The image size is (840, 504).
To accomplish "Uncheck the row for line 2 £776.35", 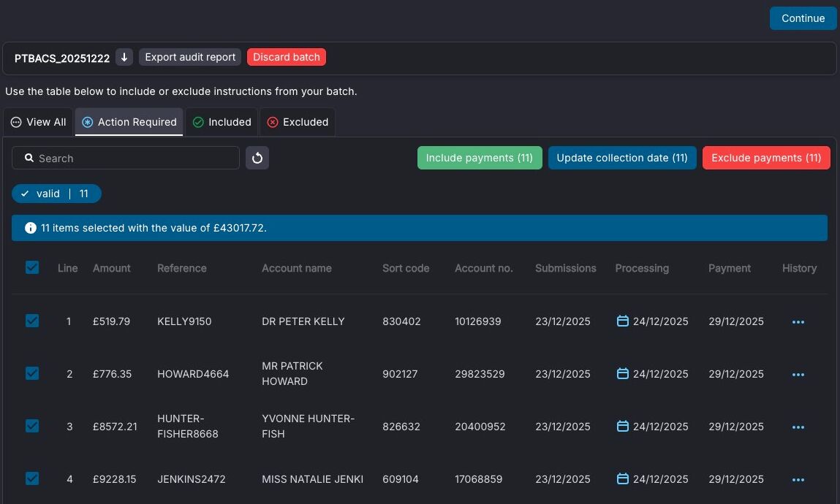I will [x=32, y=373].
